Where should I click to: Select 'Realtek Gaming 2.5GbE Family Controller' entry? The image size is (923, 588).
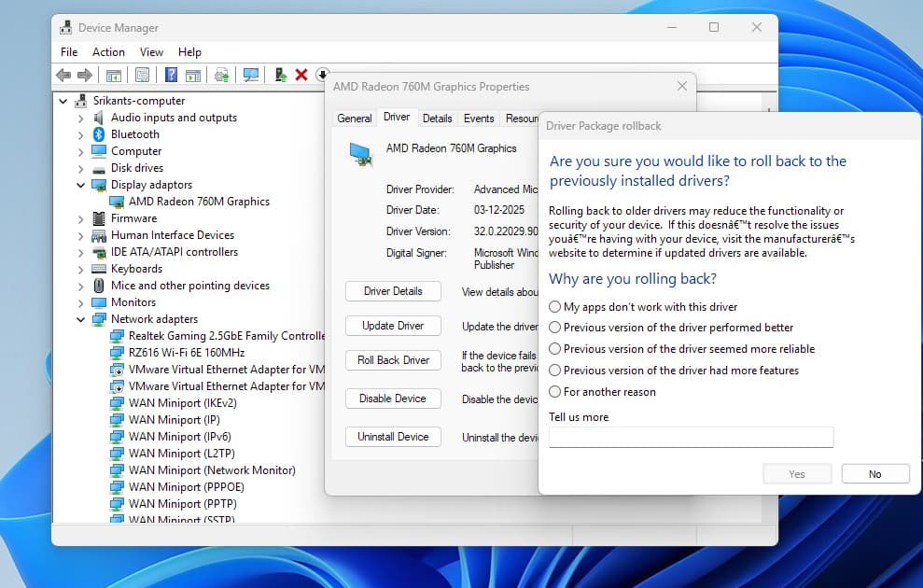click(x=227, y=335)
